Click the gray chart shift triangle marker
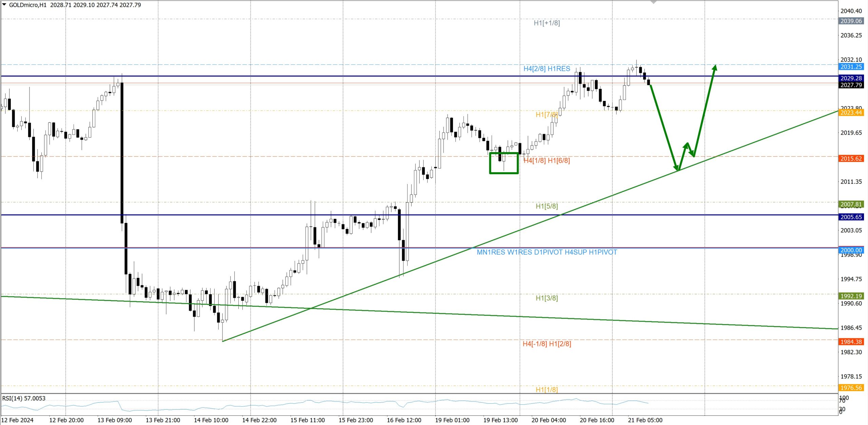Image resolution: width=868 pixels, height=425 pixels. pos(653,2)
